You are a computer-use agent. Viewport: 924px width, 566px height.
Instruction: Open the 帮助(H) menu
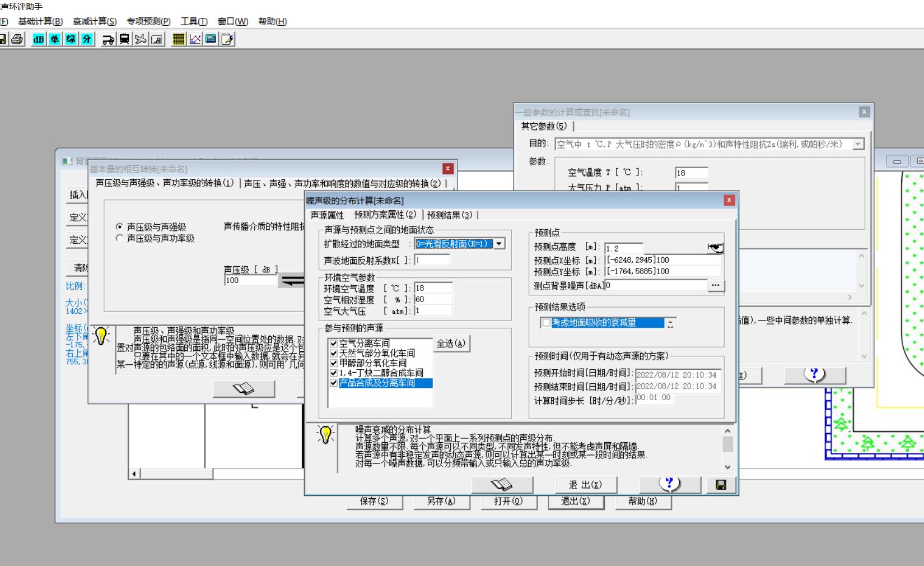pos(272,21)
